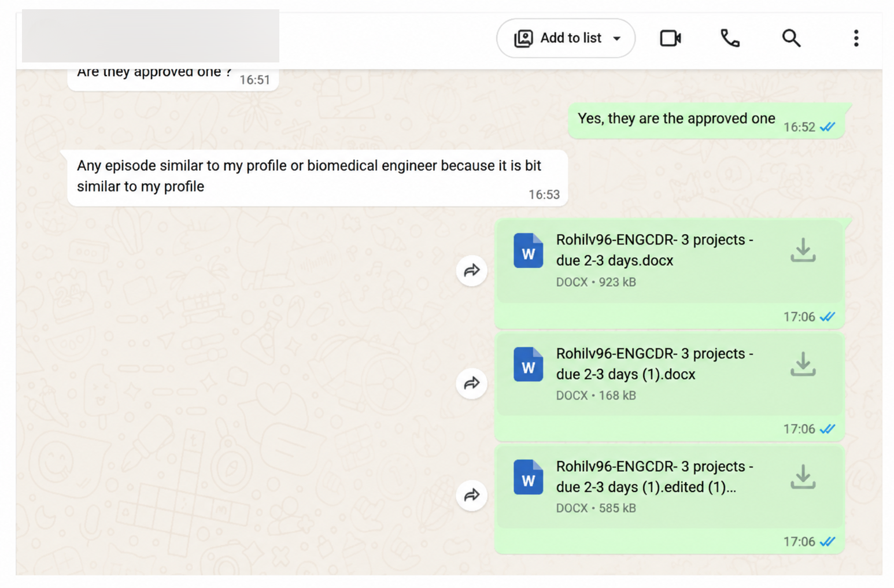
Task: Forward the 923 kB document message
Action: (472, 270)
